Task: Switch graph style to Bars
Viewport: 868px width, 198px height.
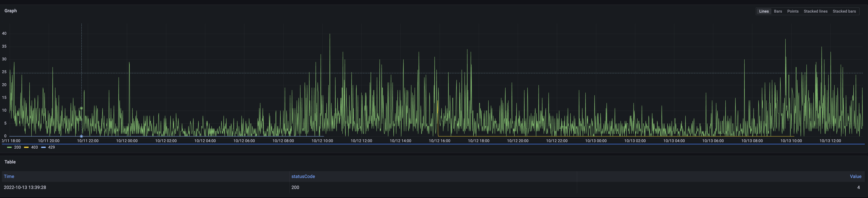Action: point(778,11)
